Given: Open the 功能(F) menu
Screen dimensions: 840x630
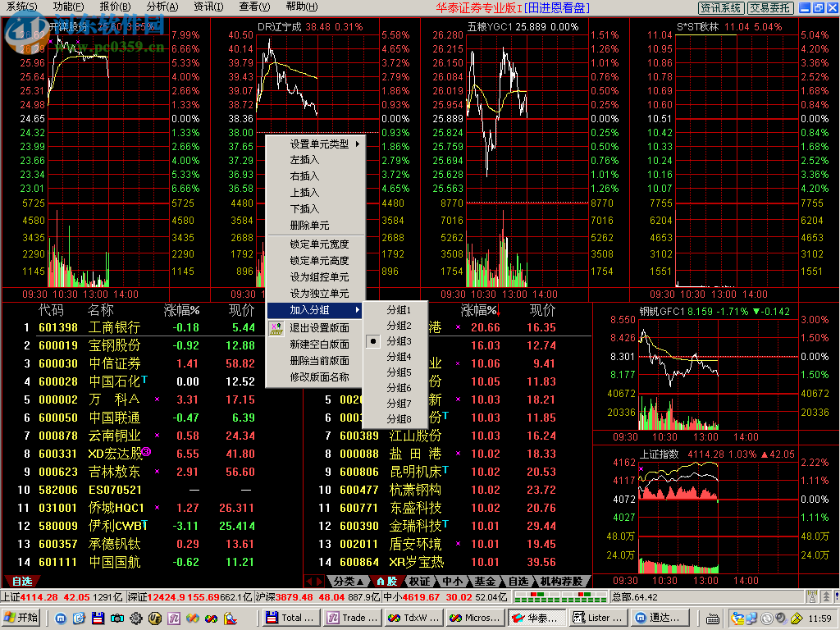Looking at the screenshot, I should click(68, 7).
